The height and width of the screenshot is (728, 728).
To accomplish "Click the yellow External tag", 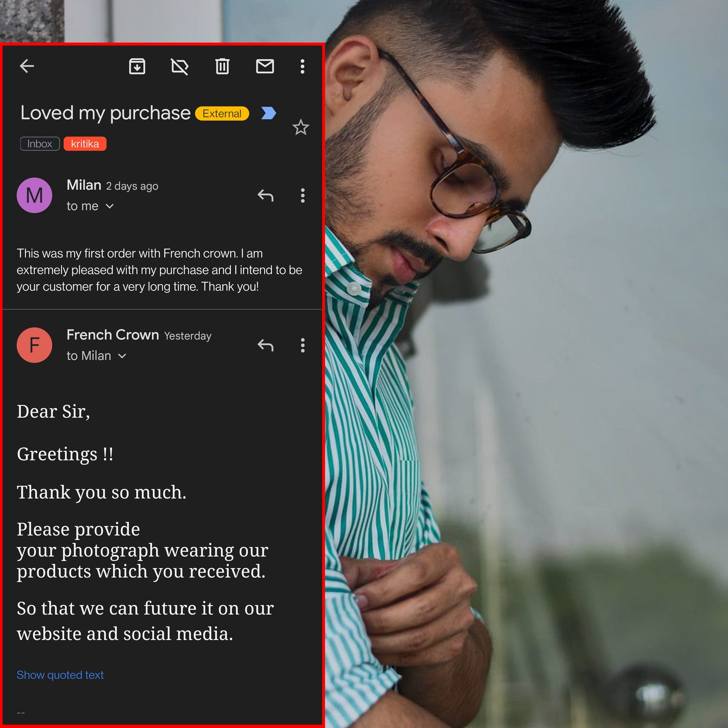I will point(222,114).
